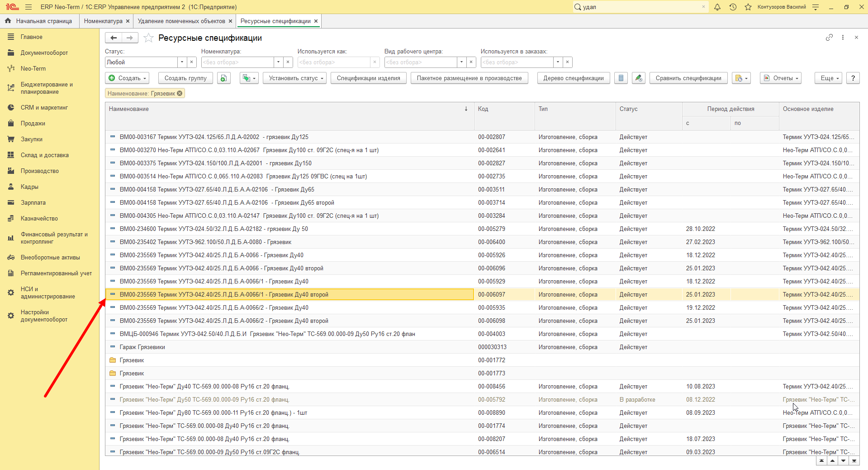Remove Наименование: Грязевик filter chip
This screenshot has height=470, width=868.
180,93
